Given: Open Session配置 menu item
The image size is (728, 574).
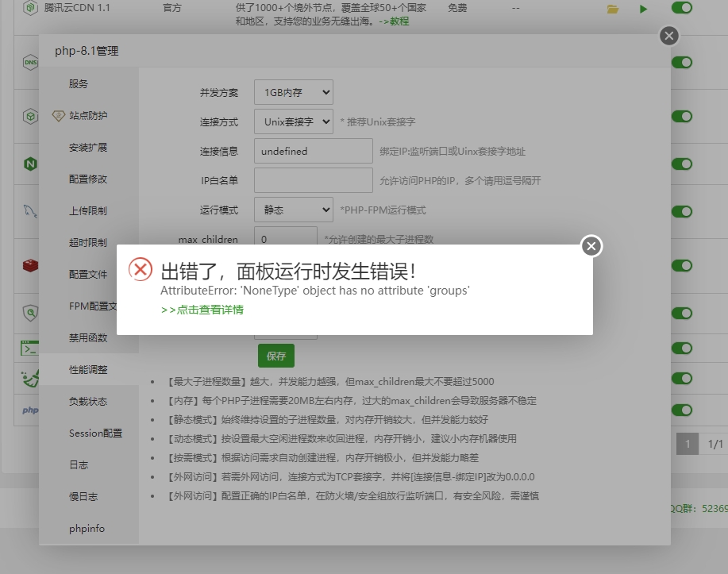Looking at the screenshot, I should click(x=89, y=433).
